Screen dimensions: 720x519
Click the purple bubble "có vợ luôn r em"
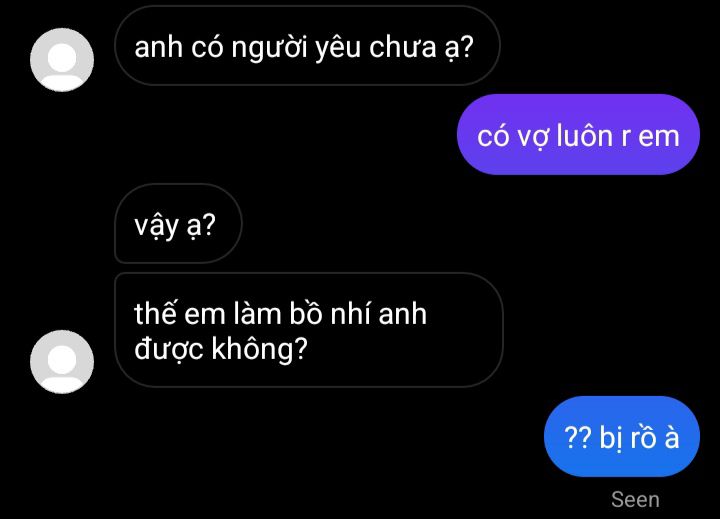[x=578, y=135]
